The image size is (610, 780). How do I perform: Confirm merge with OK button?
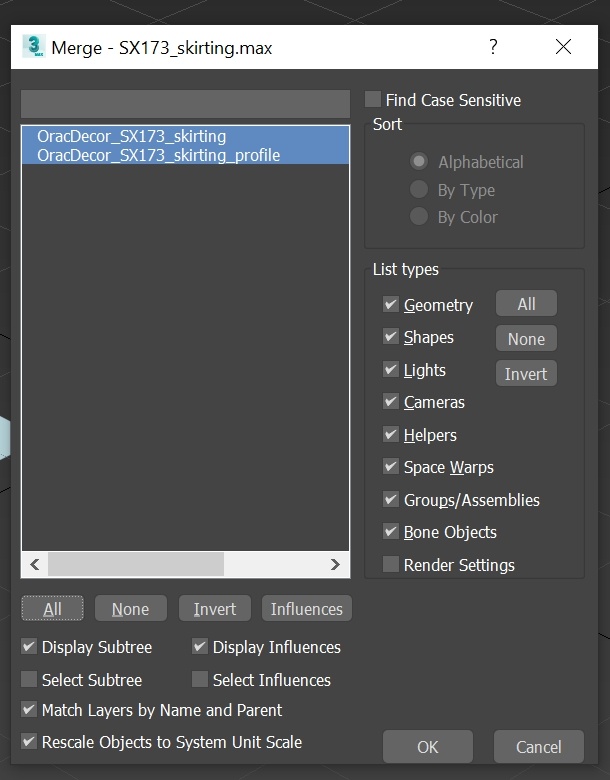[428, 746]
